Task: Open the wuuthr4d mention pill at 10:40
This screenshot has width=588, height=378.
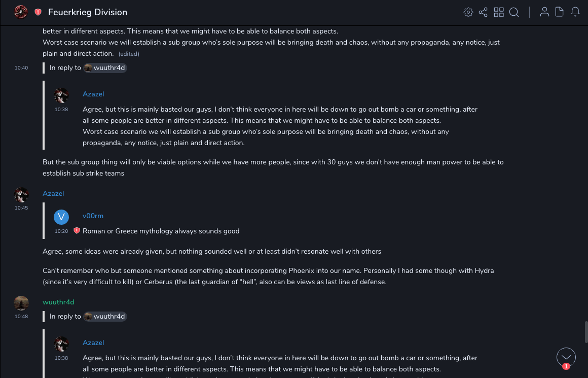Action: point(105,67)
